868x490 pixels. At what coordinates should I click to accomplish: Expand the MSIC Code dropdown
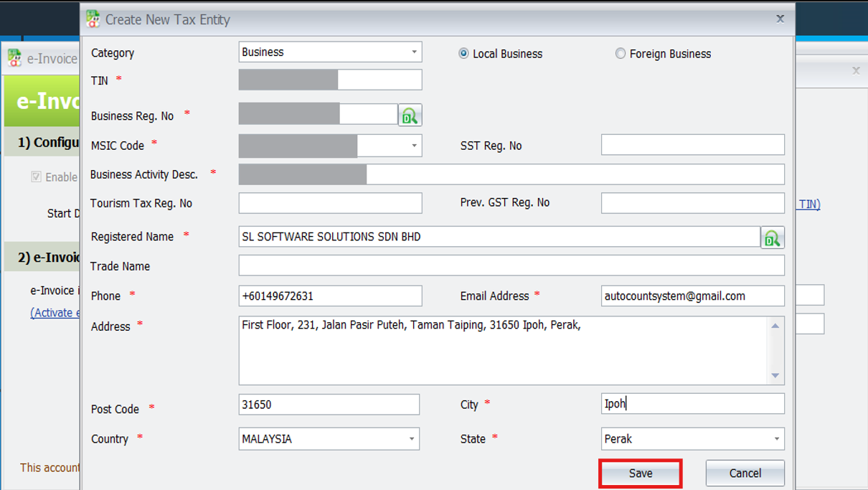414,146
